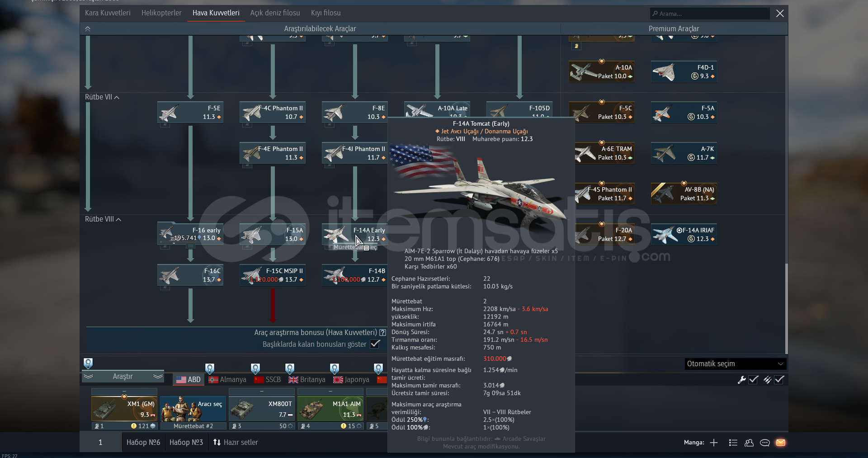
Task: Click the up-down arrows icon of Hazır setler
Action: [217, 442]
